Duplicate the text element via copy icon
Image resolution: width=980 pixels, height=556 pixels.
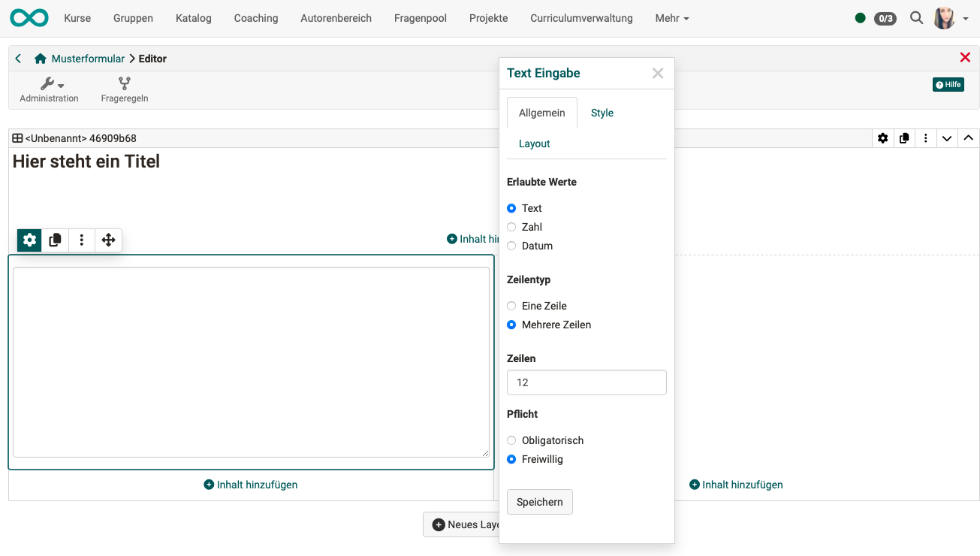[x=56, y=240]
